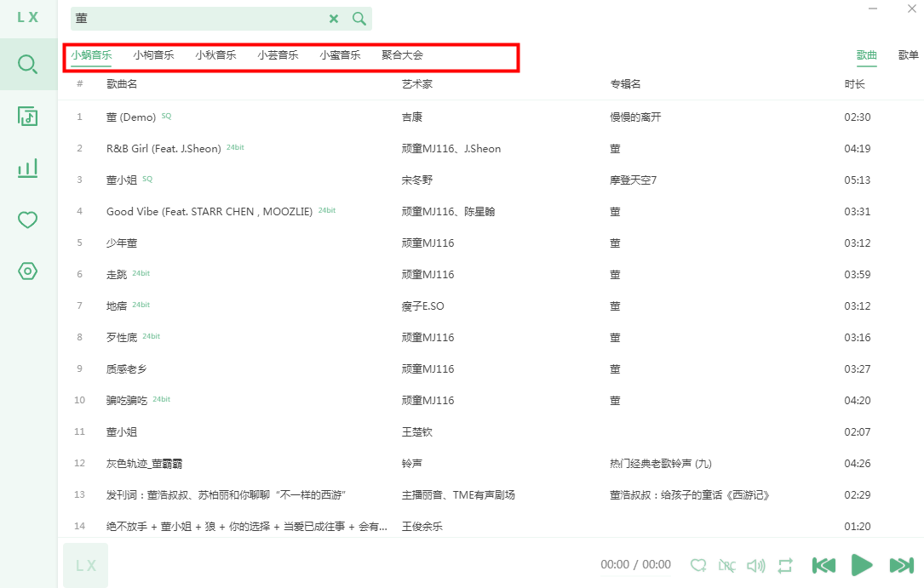The width and height of the screenshot is (924, 588).
Task: Switch to 歌单 search type
Action: pyautogui.click(x=908, y=55)
